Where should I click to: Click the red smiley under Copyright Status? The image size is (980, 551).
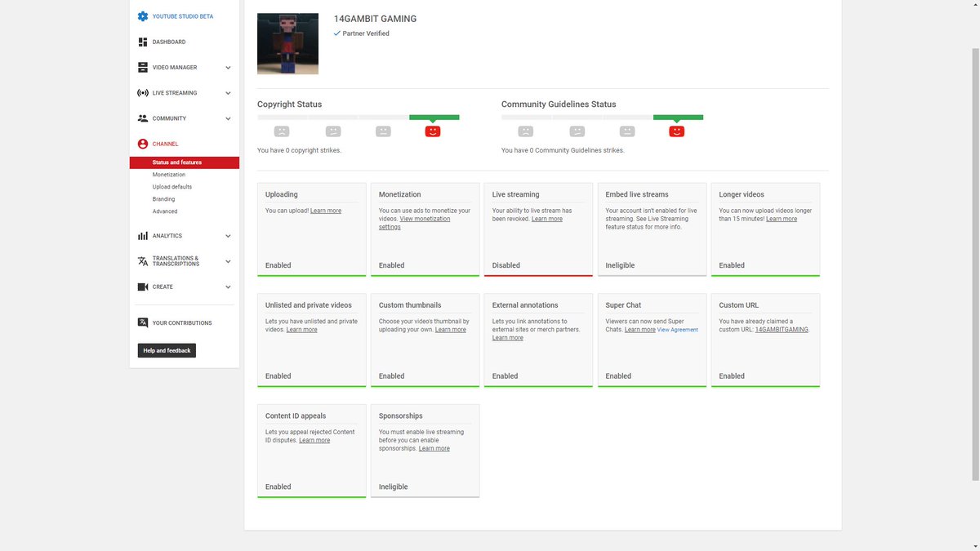click(433, 131)
